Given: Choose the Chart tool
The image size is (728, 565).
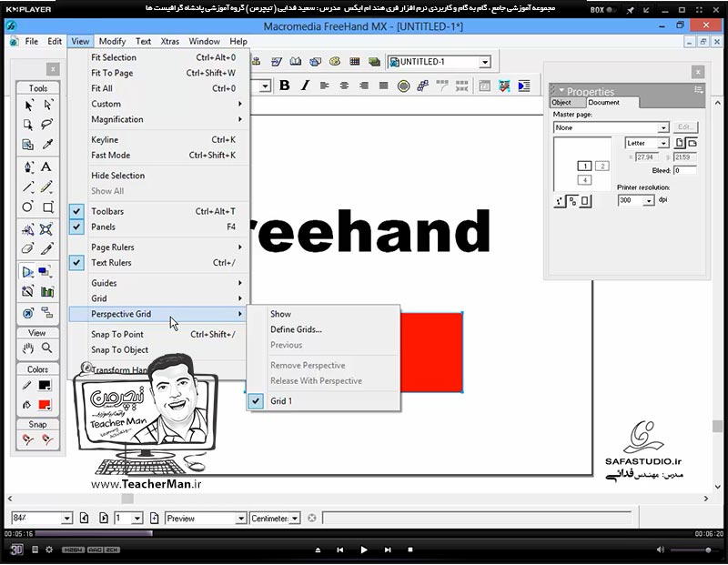Looking at the screenshot, I should point(47,291).
